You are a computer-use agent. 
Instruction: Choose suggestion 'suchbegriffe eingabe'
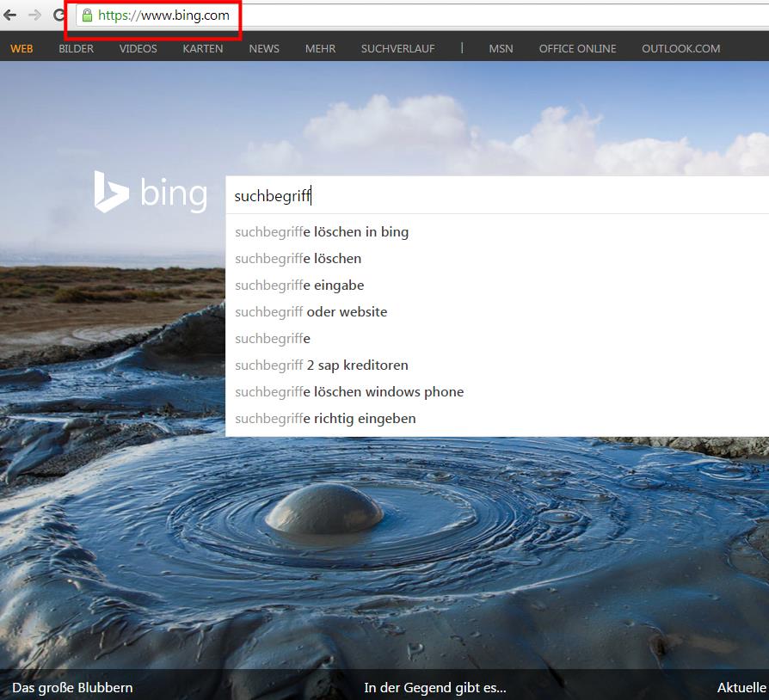tap(497, 286)
